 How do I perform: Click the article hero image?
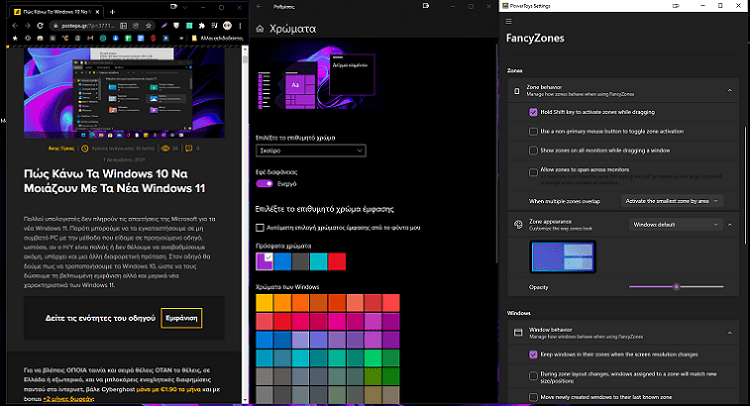pos(124,92)
